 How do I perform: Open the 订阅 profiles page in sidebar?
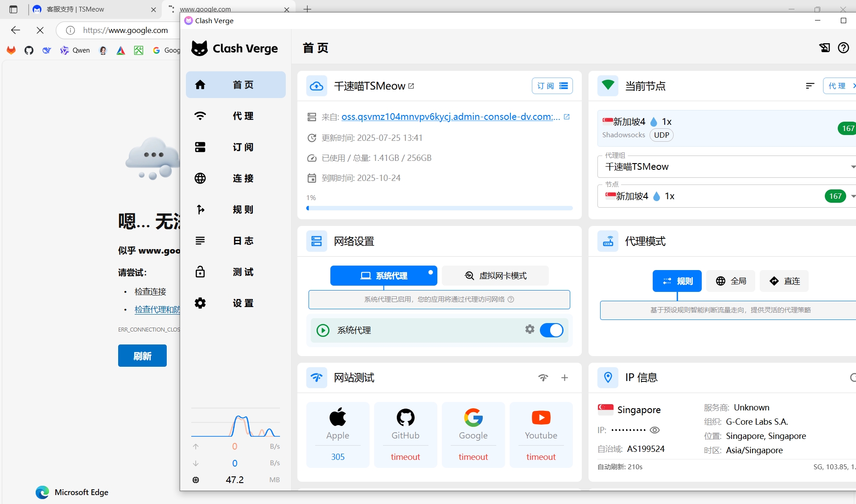[x=235, y=147]
